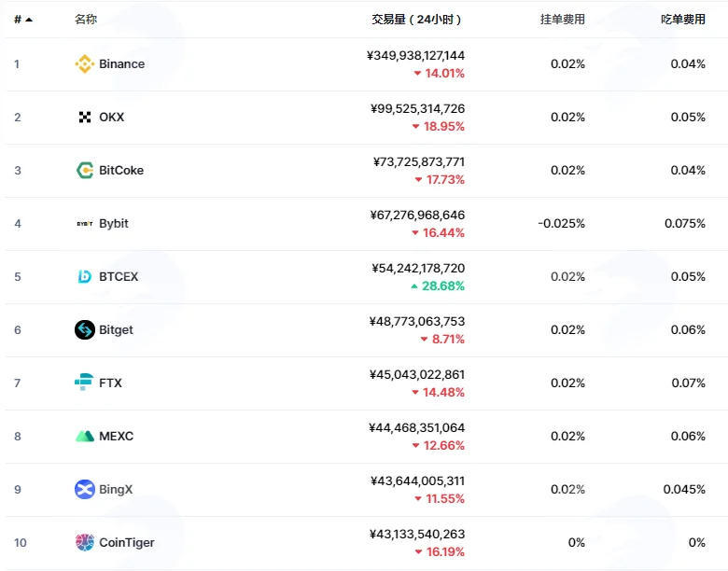Click the CoinTiger logo icon
Screen dimensions: 728x571
tap(85, 542)
